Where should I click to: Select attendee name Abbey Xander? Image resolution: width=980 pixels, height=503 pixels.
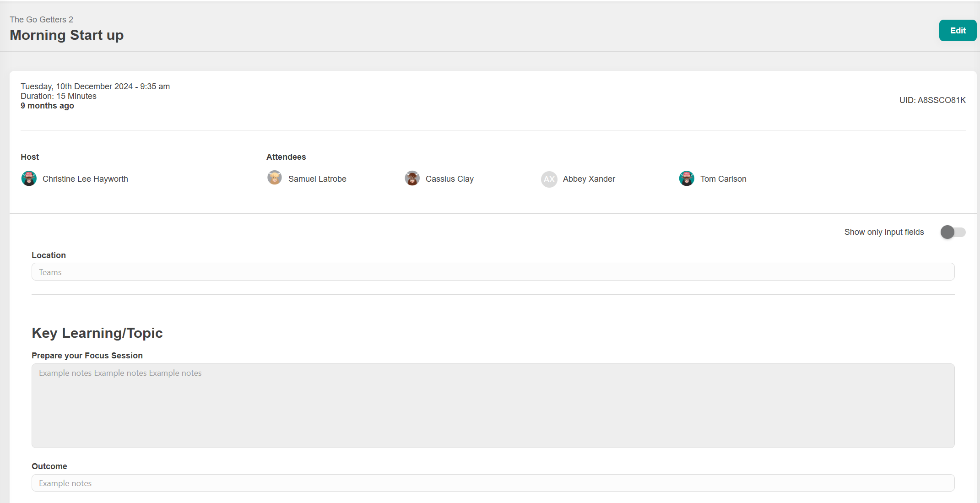pyautogui.click(x=589, y=179)
